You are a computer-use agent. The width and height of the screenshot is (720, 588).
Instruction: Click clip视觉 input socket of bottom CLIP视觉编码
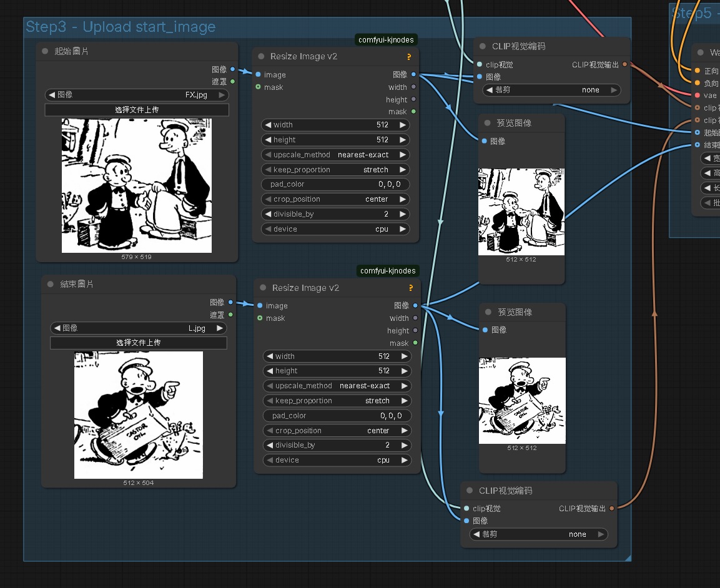[x=466, y=509]
